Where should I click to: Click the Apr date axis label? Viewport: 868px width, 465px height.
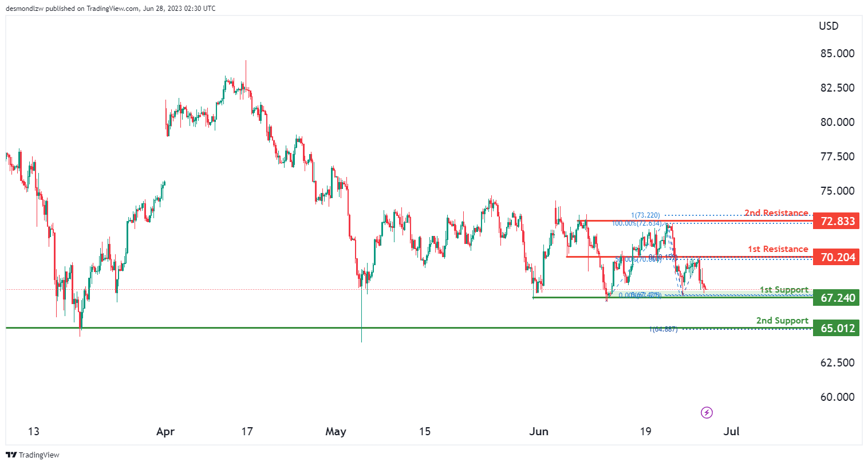[x=165, y=431]
